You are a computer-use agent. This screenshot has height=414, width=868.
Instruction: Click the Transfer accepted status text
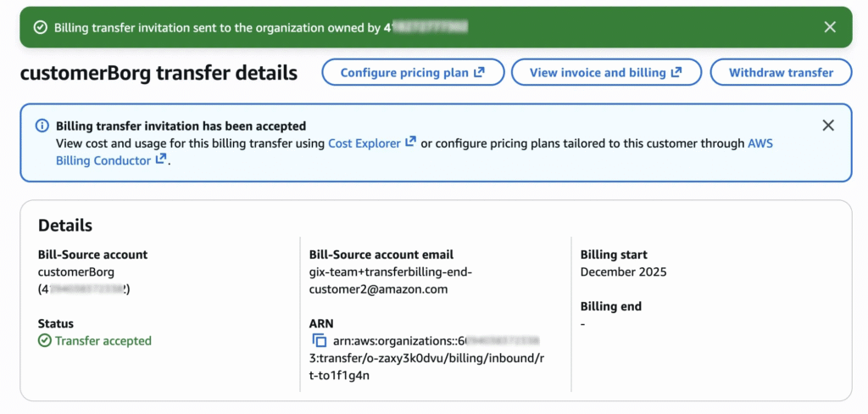tap(103, 341)
